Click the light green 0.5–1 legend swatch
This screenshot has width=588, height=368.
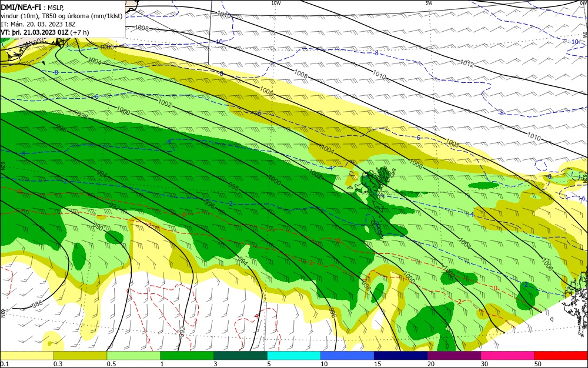click(133, 356)
